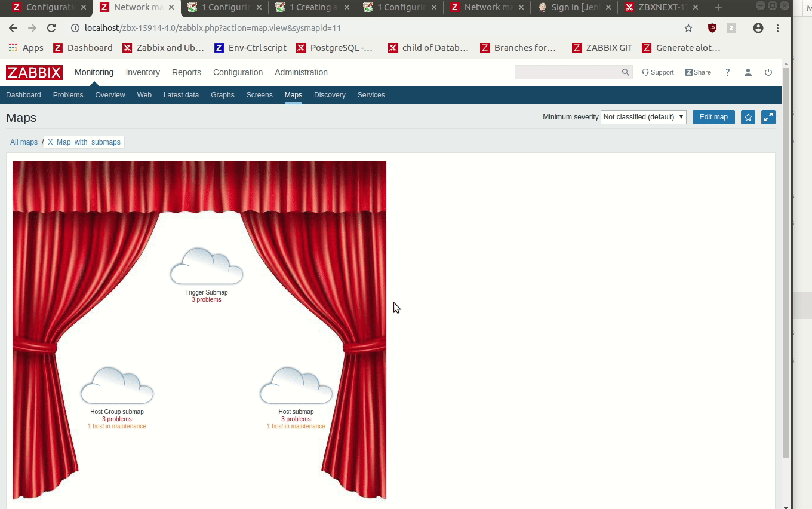Click the Support link
This screenshot has width=812, height=509.
coord(658,72)
